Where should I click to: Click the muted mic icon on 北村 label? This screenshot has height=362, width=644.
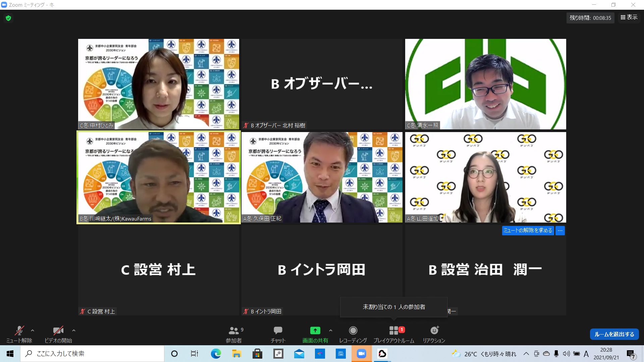pyautogui.click(x=246, y=125)
